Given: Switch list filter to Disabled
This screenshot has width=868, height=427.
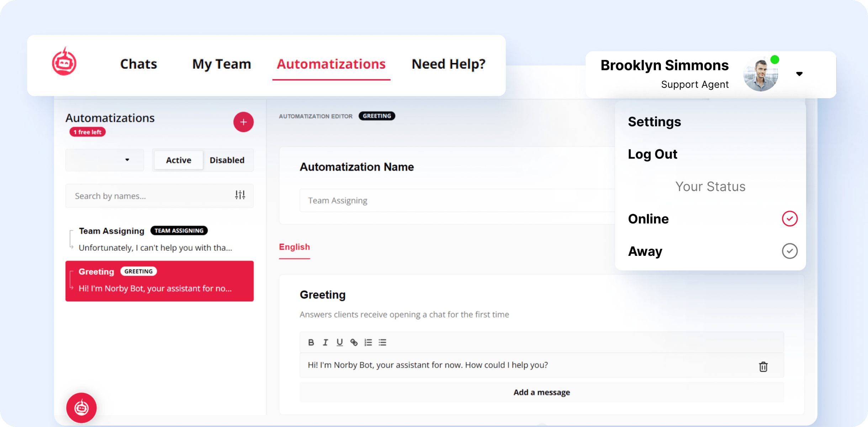Looking at the screenshot, I should [x=227, y=160].
